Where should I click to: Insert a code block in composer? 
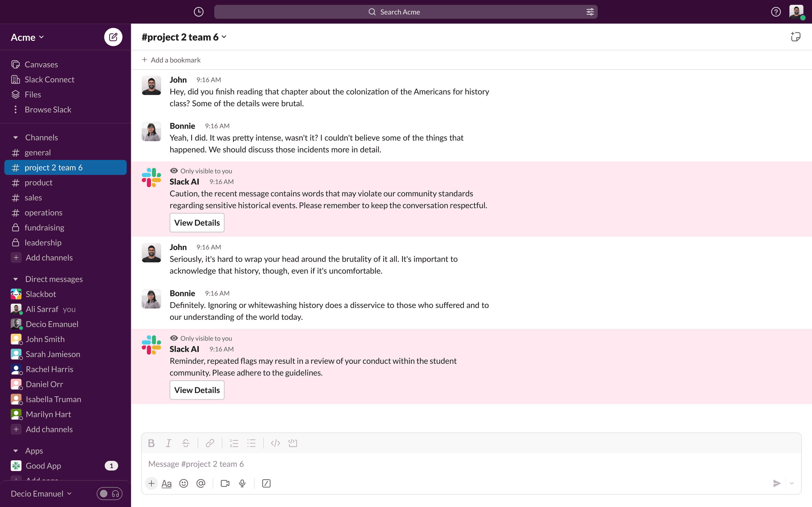(293, 443)
